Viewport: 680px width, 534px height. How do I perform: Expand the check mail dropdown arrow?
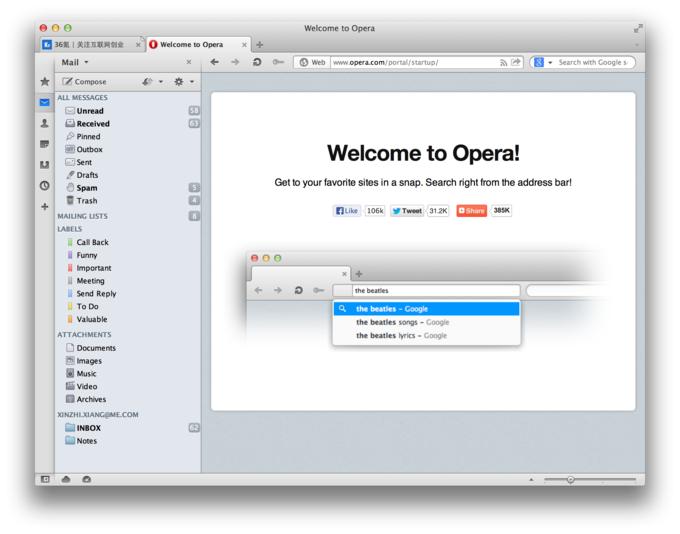(x=160, y=82)
